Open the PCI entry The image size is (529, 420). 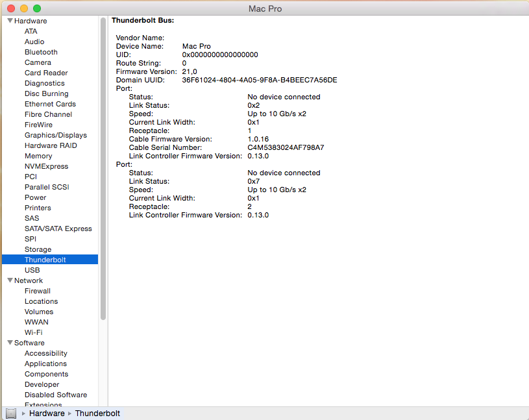pyautogui.click(x=31, y=177)
